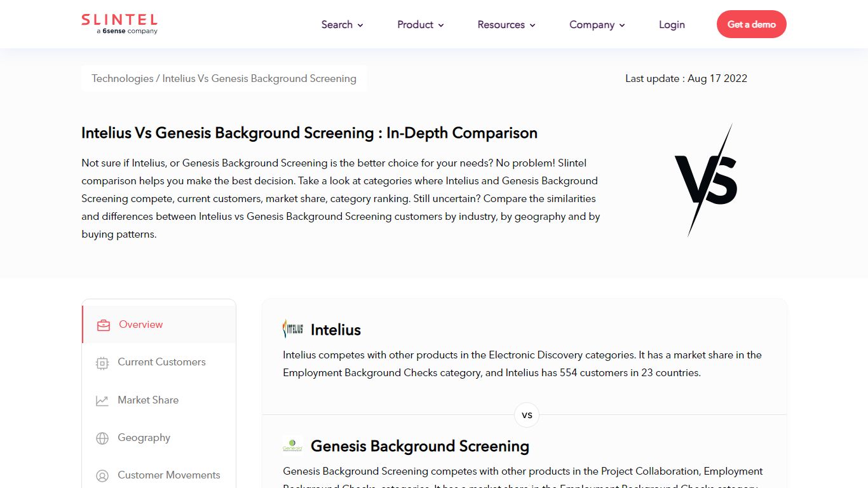
Task: Click the Genesis Background Screening logo icon
Action: 293,445
